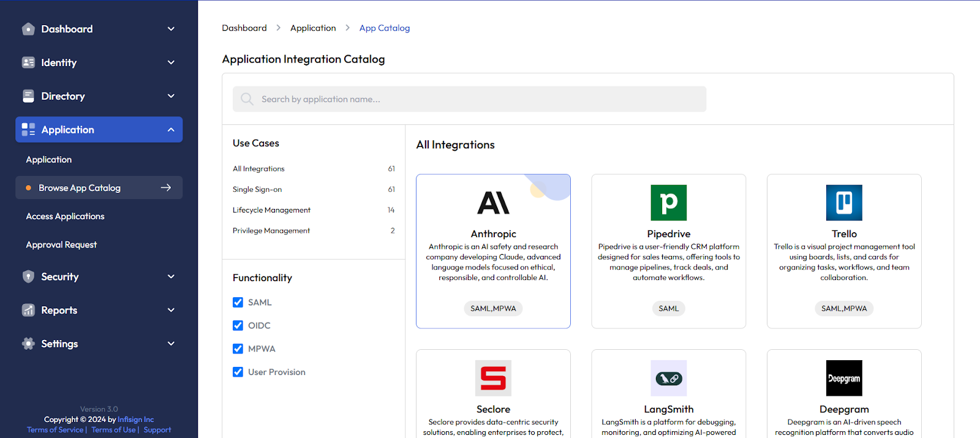Screen dimensions: 980x438
Task: Click the Trello SAML,MPWA tag
Action: pos(844,308)
